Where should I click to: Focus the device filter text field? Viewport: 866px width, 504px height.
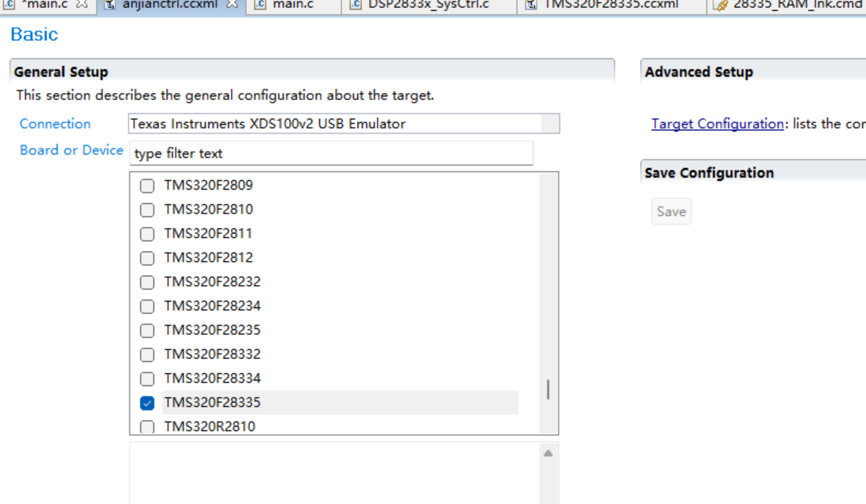coord(331,153)
